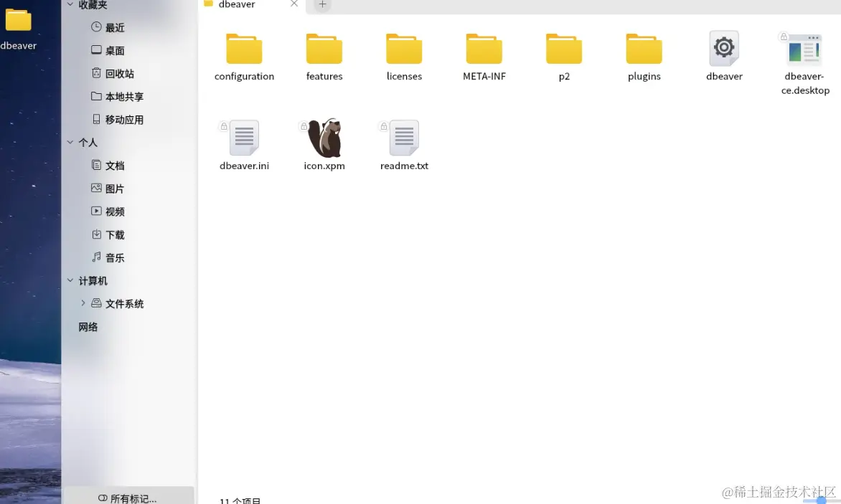Collapse the 收藏夹 section
This screenshot has width=841, height=504.
(70, 4)
